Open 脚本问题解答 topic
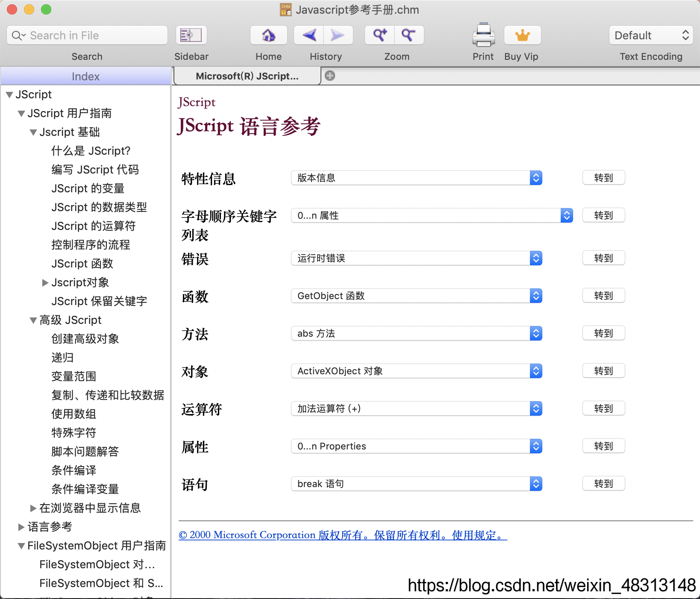Image resolution: width=700 pixels, height=599 pixels. (x=85, y=452)
